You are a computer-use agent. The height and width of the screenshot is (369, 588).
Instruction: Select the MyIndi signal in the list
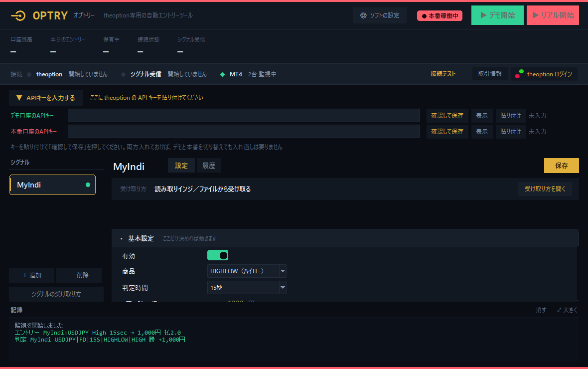52,184
